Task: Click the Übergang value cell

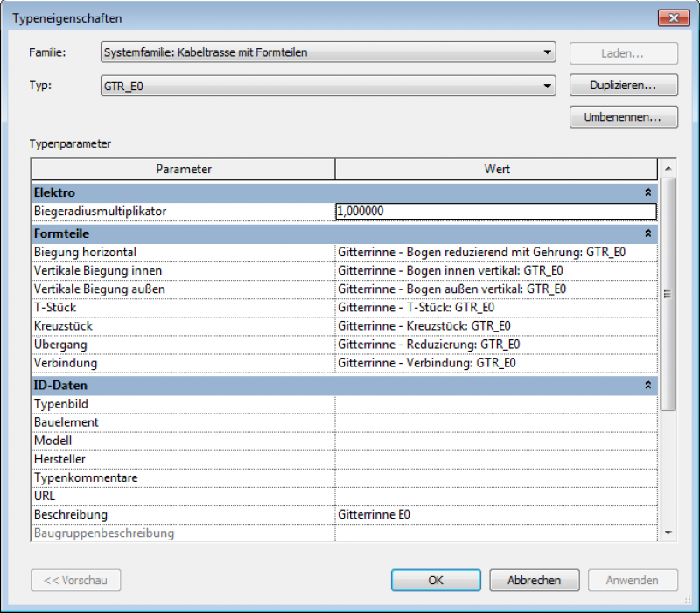Action: 495,344
